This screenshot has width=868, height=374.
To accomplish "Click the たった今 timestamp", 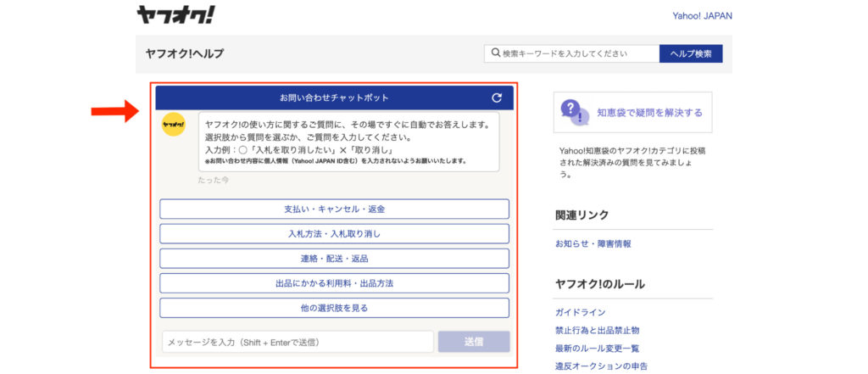I will [214, 180].
